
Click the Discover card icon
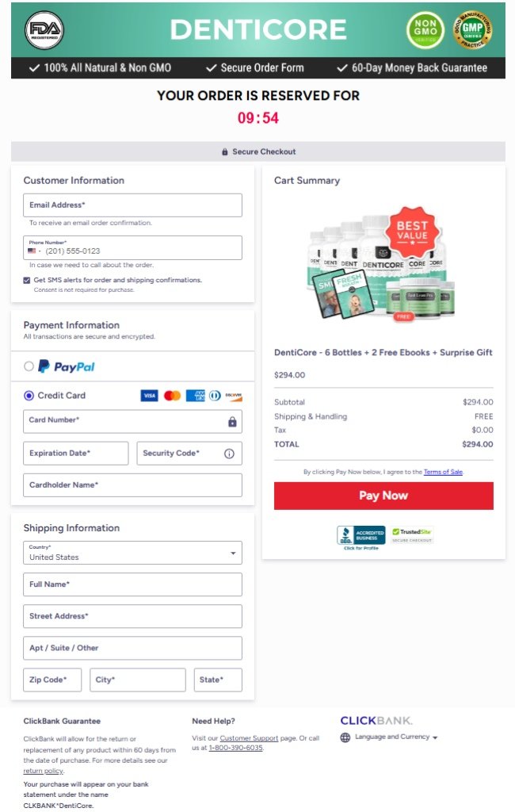pyautogui.click(x=233, y=395)
